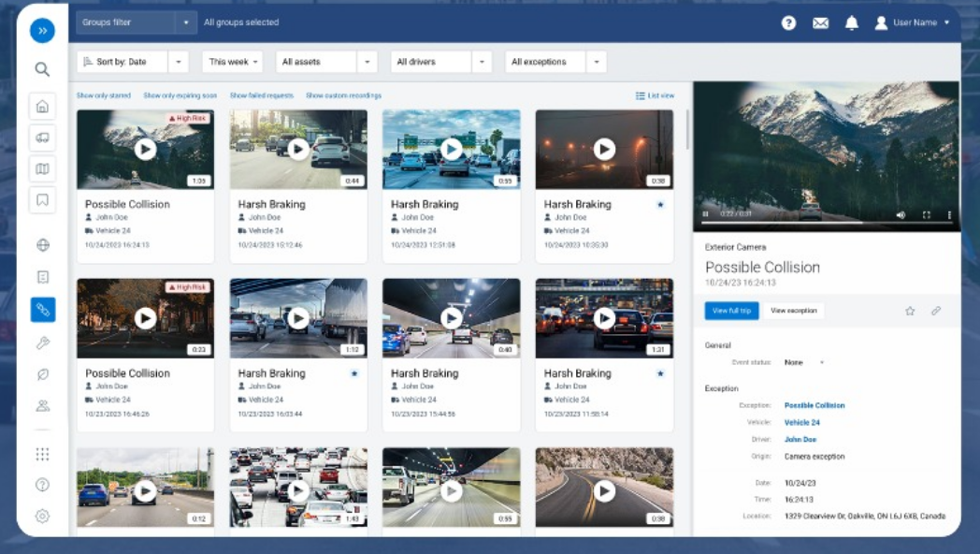Toggle star on 10:35:30 Harsh Braking card
This screenshot has height=554, width=980.
(660, 204)
